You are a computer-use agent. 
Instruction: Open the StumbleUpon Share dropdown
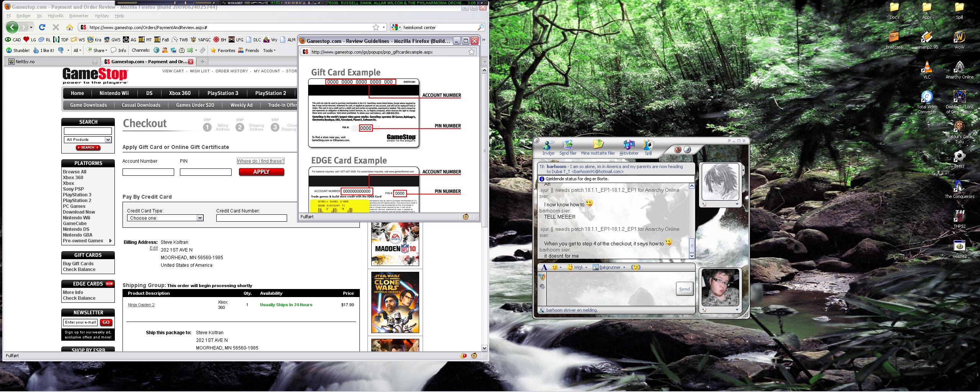click(x=97, y=50)
